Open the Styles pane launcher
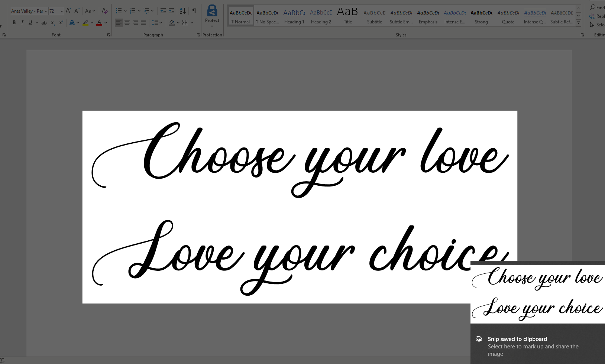Image resolution: width=605 pixels, height=364 pixels. point(582,35)
